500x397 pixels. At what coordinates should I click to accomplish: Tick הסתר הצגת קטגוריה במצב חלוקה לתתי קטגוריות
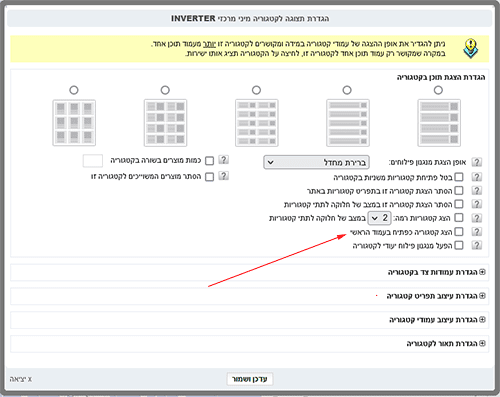tap(459, 204)
